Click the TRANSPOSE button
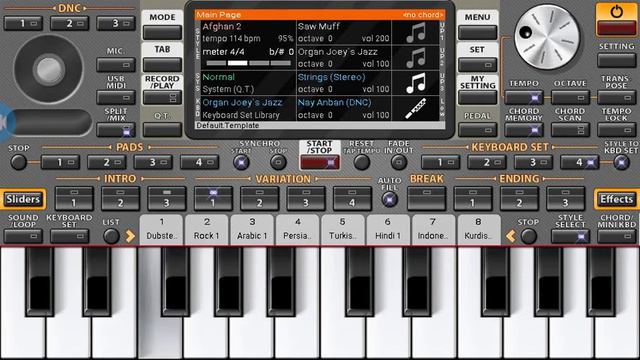The image size is (640, 360). coord(616,98)
